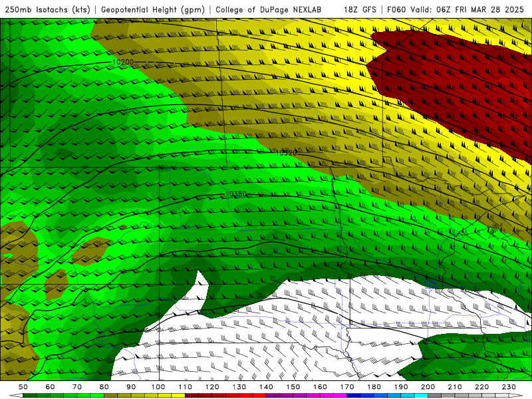Click the 50 label on the color bar
The width and height of the screenshot is (532, 399).
[23, 387]
